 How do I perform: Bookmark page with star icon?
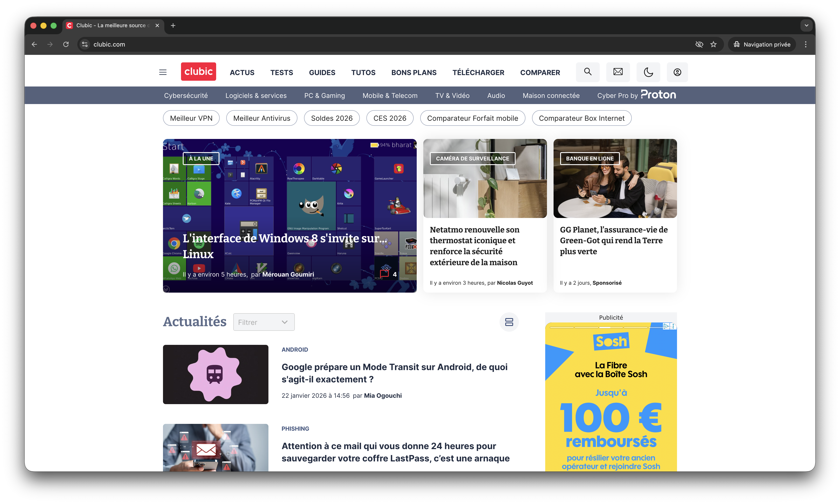713,45
